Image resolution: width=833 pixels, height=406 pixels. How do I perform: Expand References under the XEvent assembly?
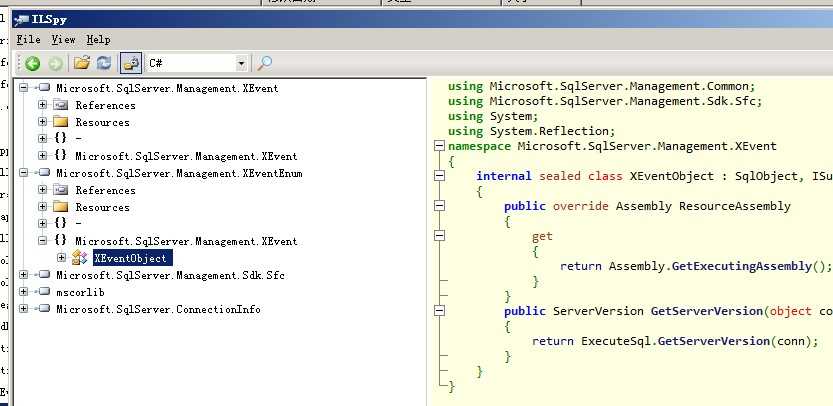click(x=42, y=105)
